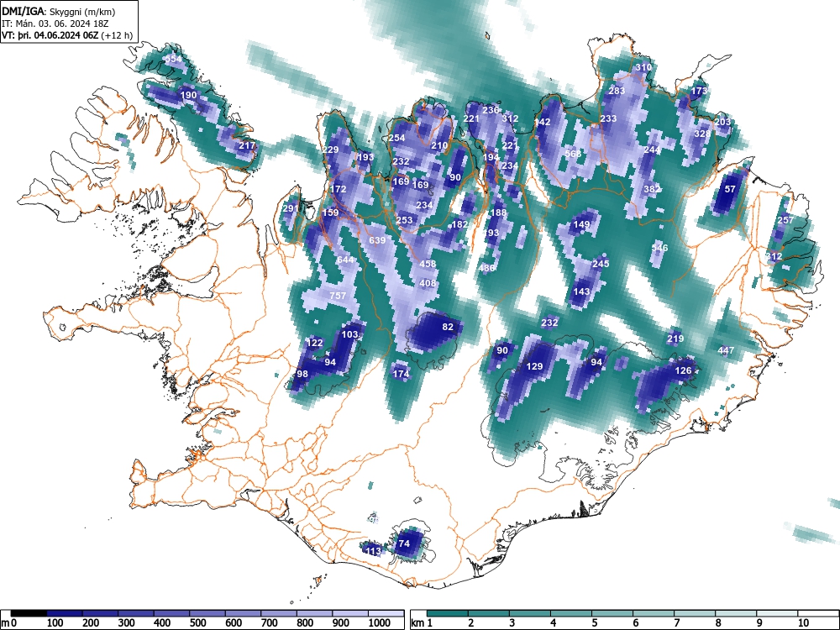Click the visibility value 174 on the map
The height and width of the screenshot is (630, 840).
(401, 374)
